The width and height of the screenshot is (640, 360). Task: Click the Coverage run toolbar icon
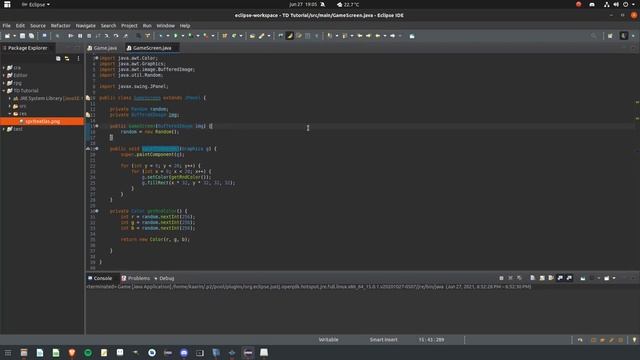191,36
